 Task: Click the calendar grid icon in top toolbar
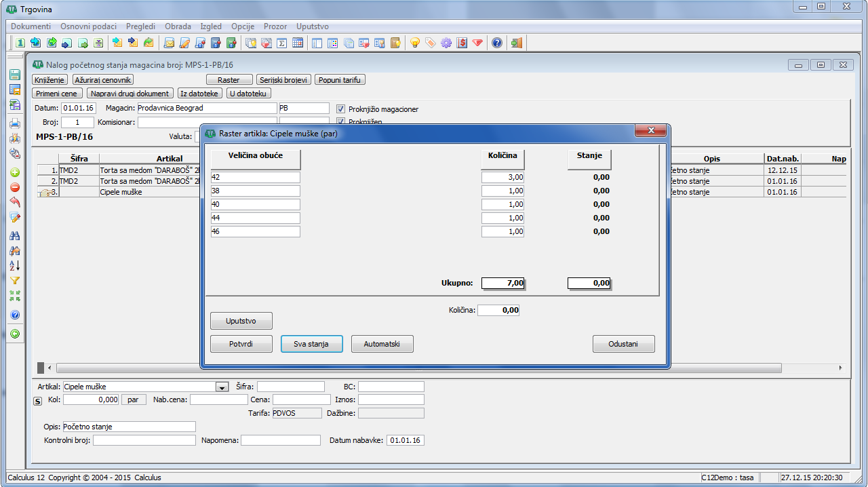pos(297,43)
